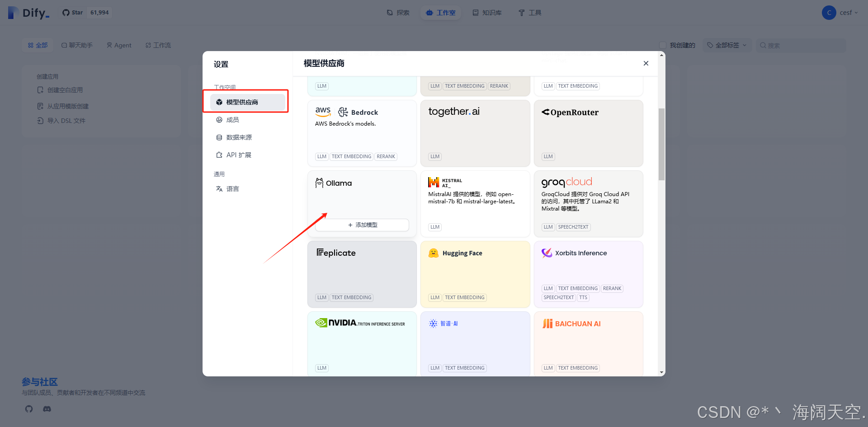Click the Xorbits Inference logo icon

coord(547,253)
